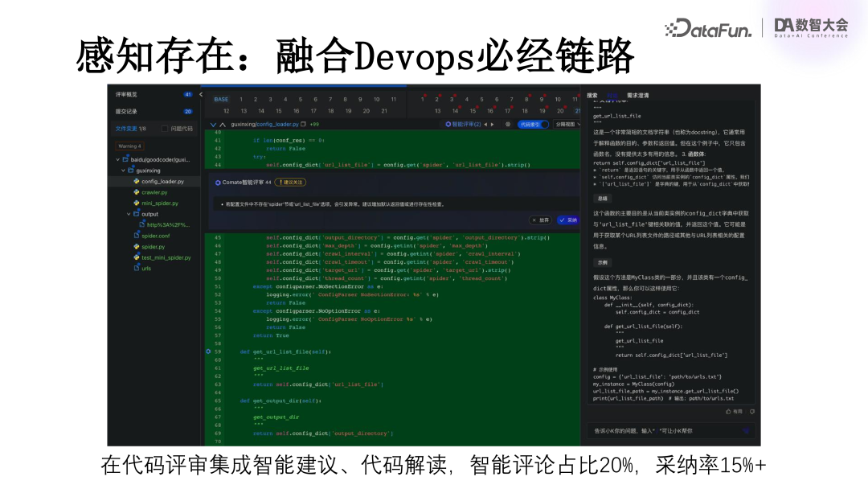Collapse the guxinxing folder
Screen dimensions: 868x489
[124, 171]
